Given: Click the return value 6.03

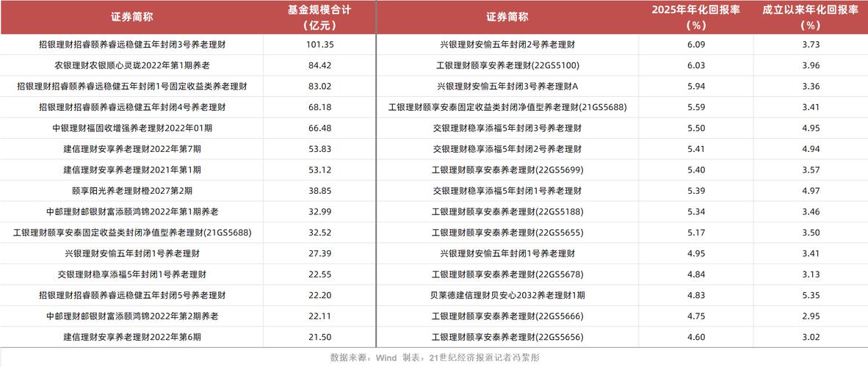Looking at the screenshot, I should click(695, 65).
